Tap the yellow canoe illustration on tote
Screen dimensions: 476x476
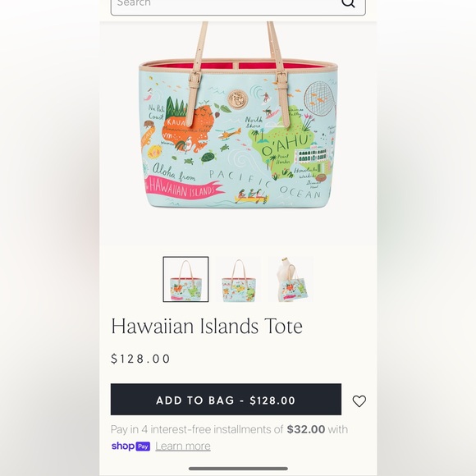[x=251, y=196]
